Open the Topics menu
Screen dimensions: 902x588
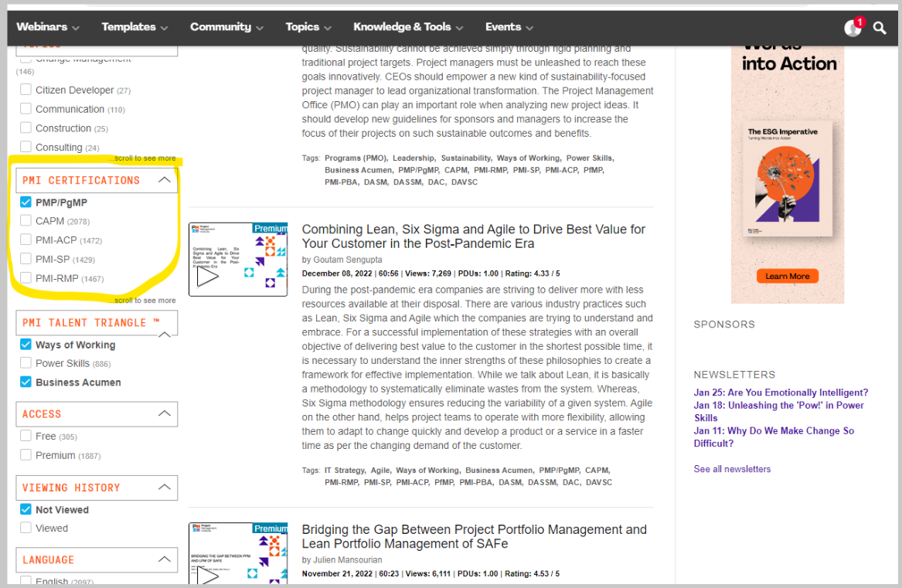pos(308,27)
